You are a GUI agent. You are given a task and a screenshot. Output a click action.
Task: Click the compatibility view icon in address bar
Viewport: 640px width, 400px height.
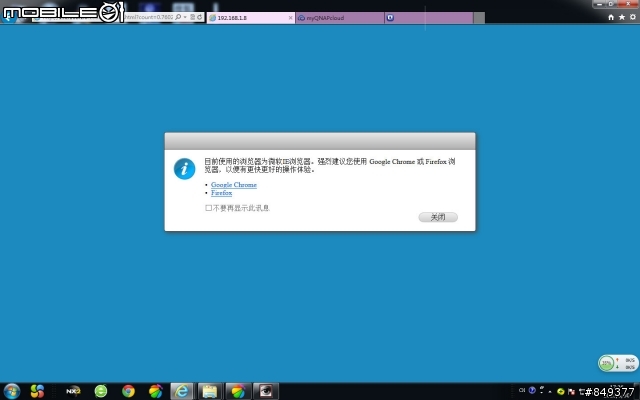coord(193,17)
